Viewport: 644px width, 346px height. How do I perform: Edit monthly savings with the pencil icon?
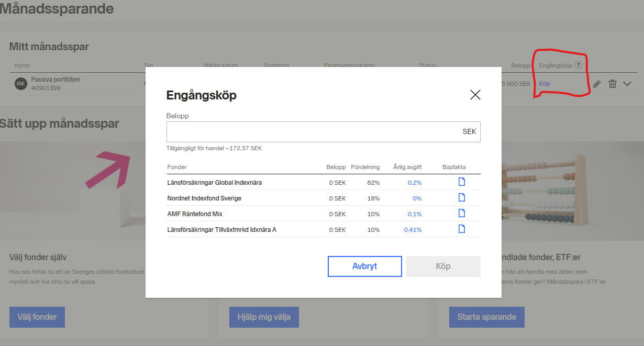596,84
